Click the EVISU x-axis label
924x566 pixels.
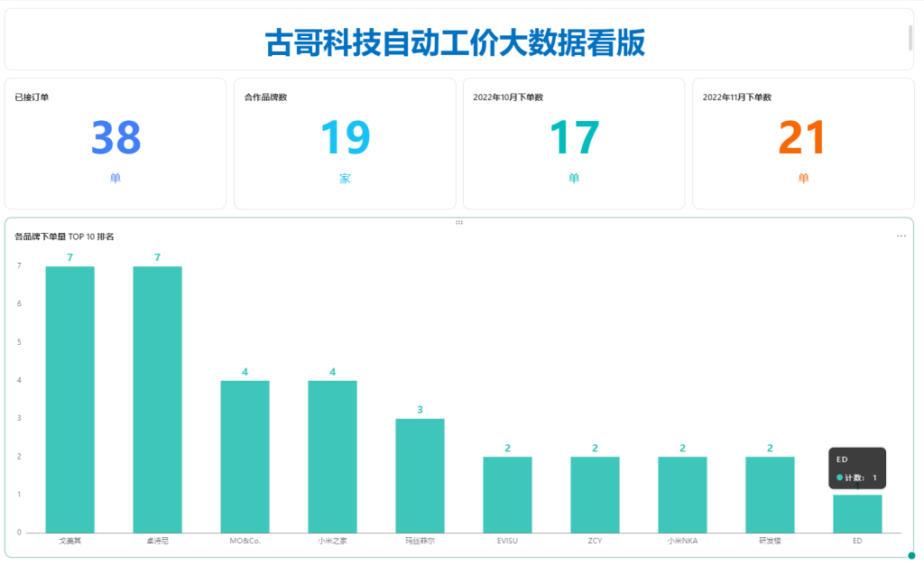[507, 541]
